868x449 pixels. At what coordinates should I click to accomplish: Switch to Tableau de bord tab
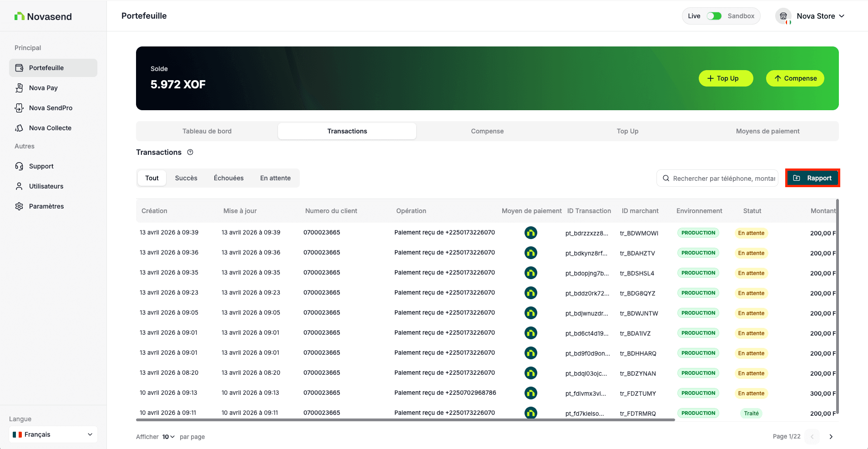(x=207, y=131)
